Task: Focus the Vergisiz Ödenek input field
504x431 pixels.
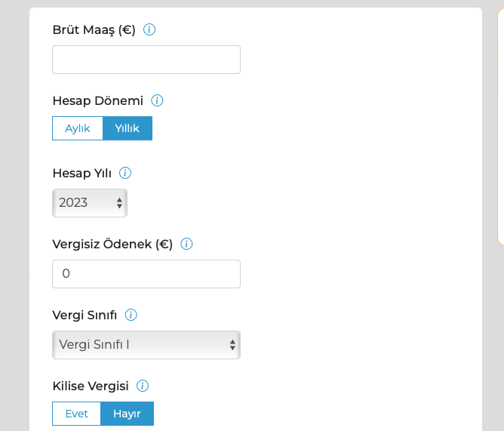Action: click(x=146, y=274)
